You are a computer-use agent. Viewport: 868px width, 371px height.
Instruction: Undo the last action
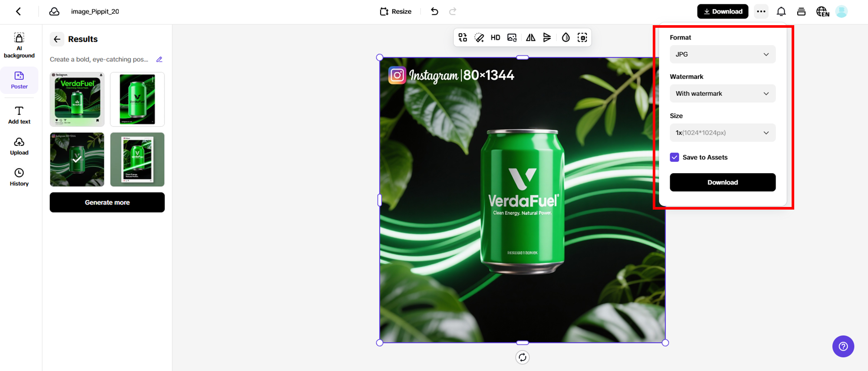pyautogui.click(x=434, y=12)
